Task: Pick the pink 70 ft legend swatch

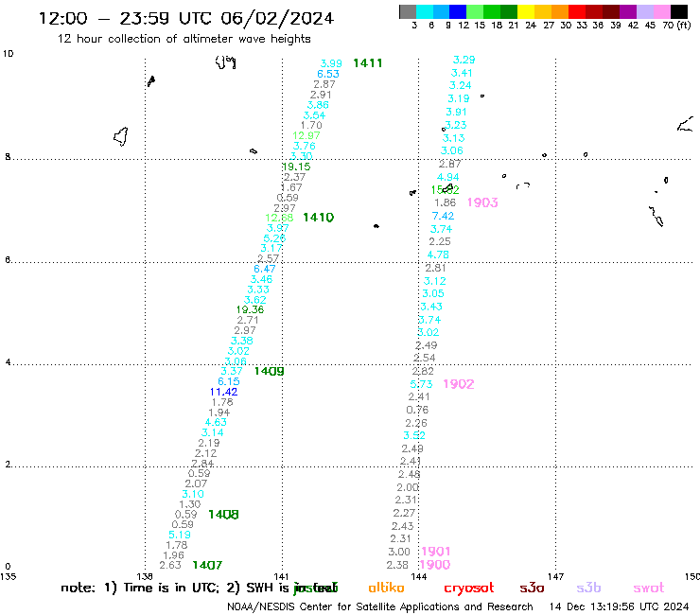Action: click(662, 11)
